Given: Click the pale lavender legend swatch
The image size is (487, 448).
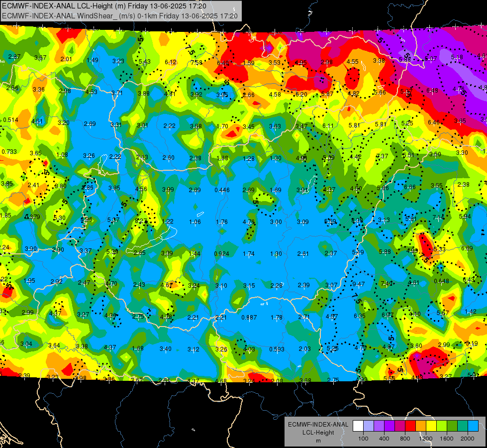Looking at the screenshot, I should click(369, 426).
